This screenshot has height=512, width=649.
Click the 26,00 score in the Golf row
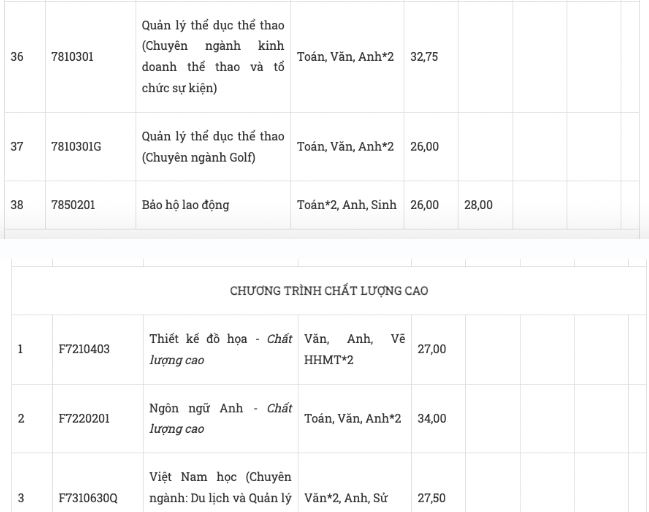click(424, 146)
